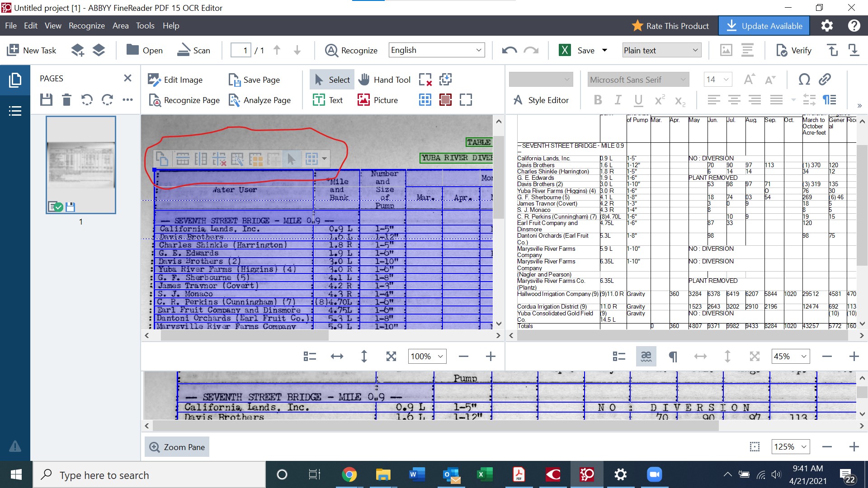
Task: Insert a special character with the Omega icon
Action: 804,79
